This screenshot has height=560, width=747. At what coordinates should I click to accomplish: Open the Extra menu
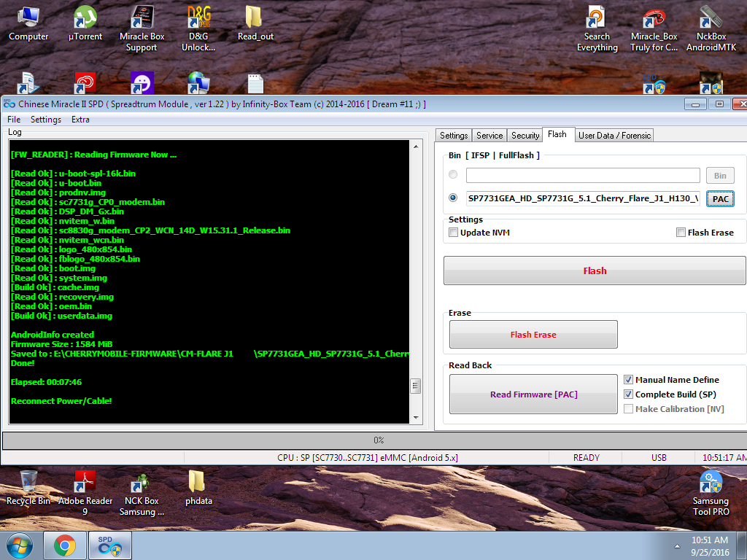tap(80, 120)
